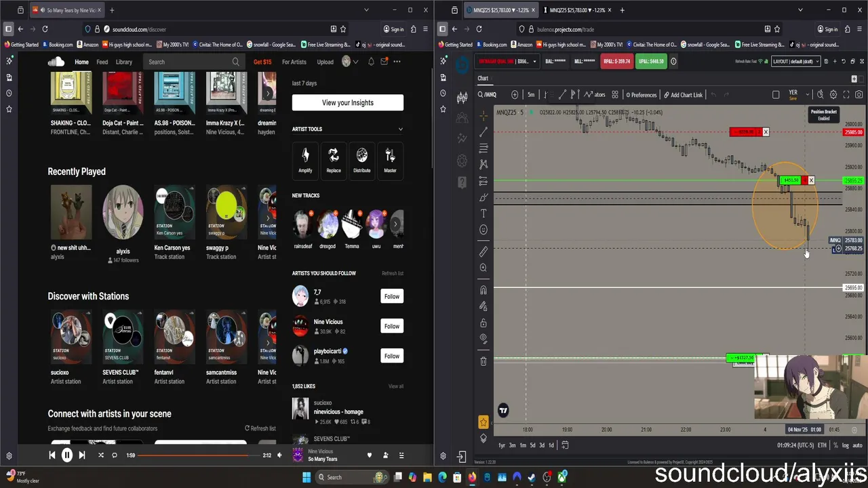View all 1,852 likes
This screenshot has height=488, width=868.
click(396, 386)
